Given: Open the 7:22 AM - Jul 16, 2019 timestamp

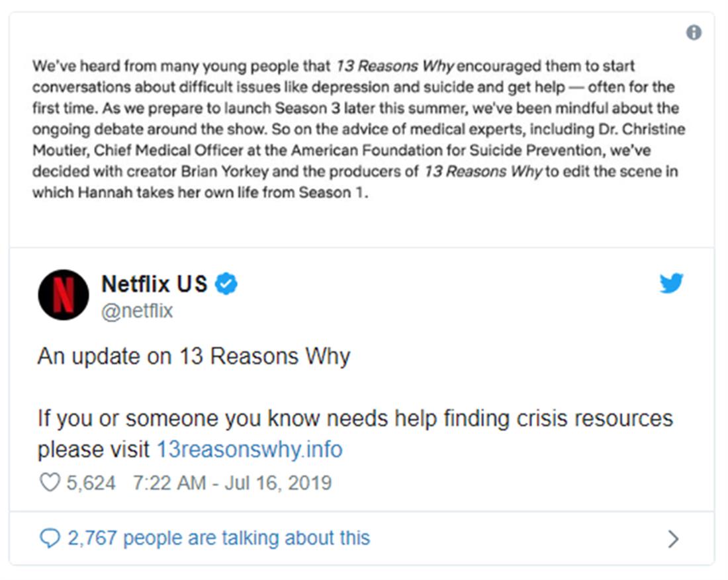Looking at the screenshot, I should [x=232, y=483].
